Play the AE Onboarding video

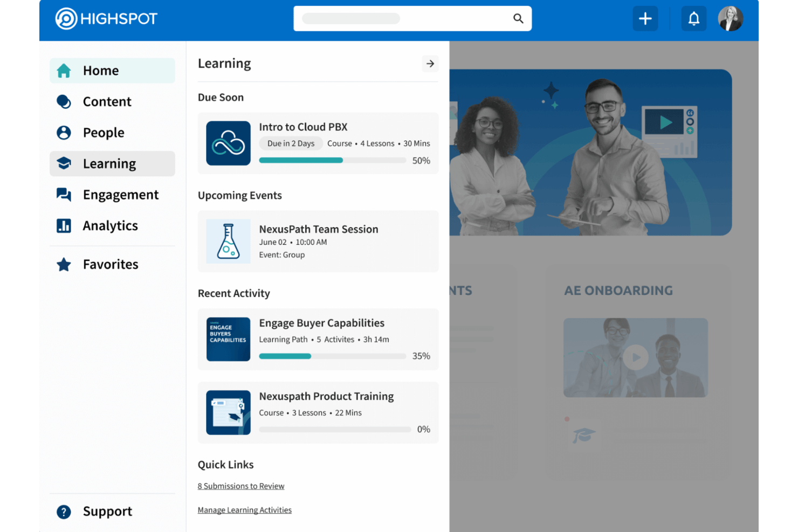click(x=636, y=357)
